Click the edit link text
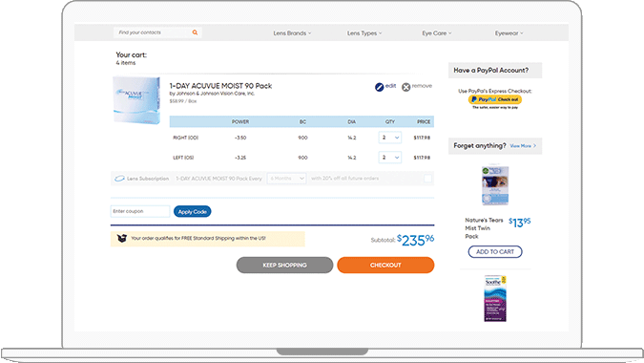644x363 pixels. [390, 86]
